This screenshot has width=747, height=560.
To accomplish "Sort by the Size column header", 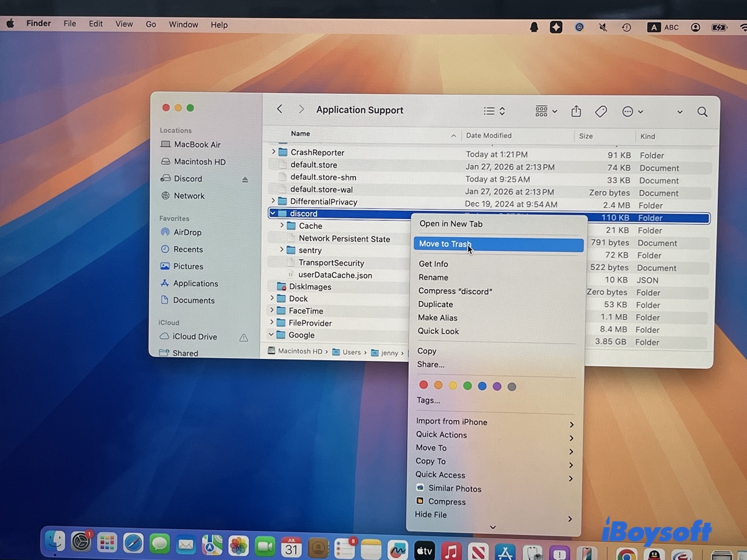I will [x=586, y=136].
